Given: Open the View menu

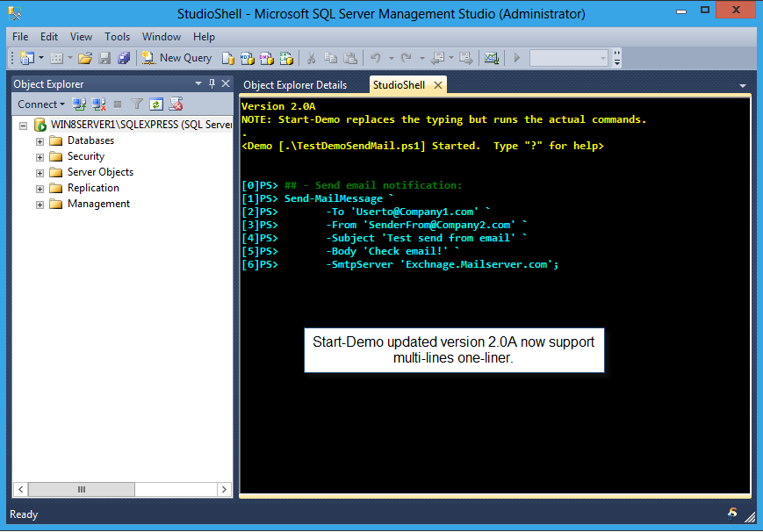Looking at the screenshot, I should coord(81,37).
